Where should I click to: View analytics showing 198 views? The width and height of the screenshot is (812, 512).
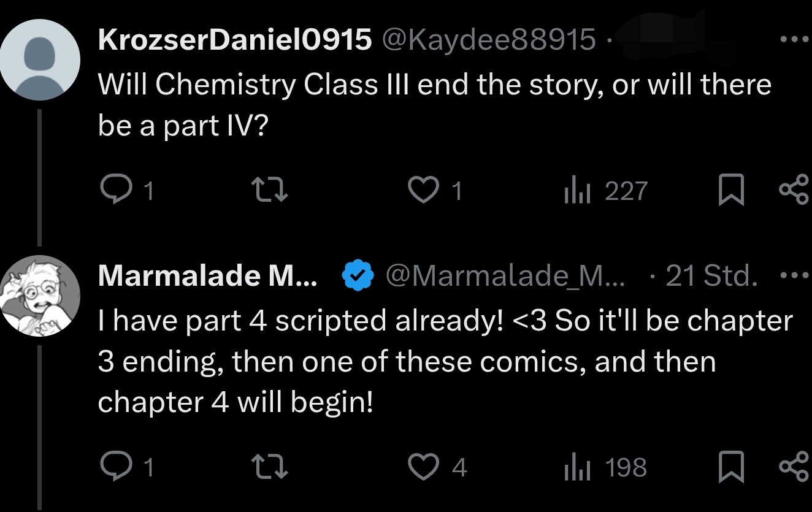point(605,467)
